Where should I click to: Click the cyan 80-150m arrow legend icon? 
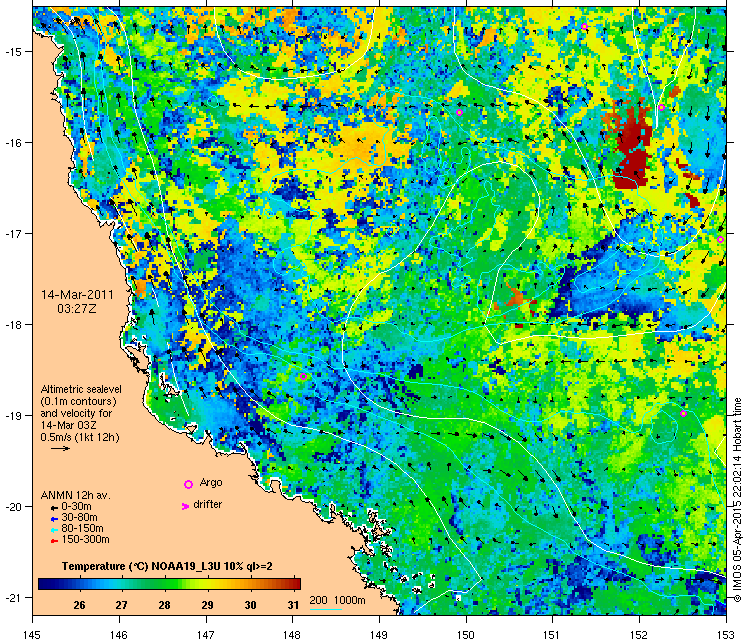tap(54, 530)
